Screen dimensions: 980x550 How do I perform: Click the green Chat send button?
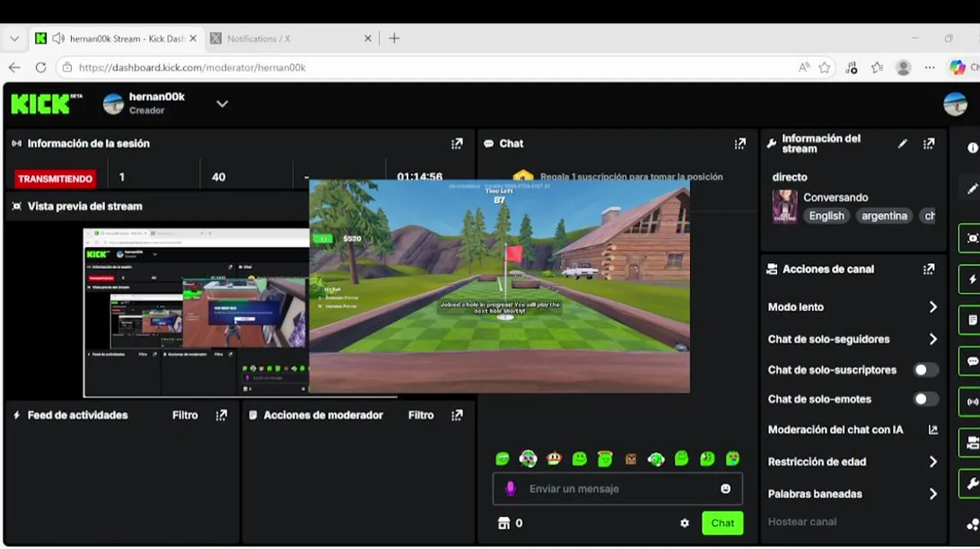722,523
